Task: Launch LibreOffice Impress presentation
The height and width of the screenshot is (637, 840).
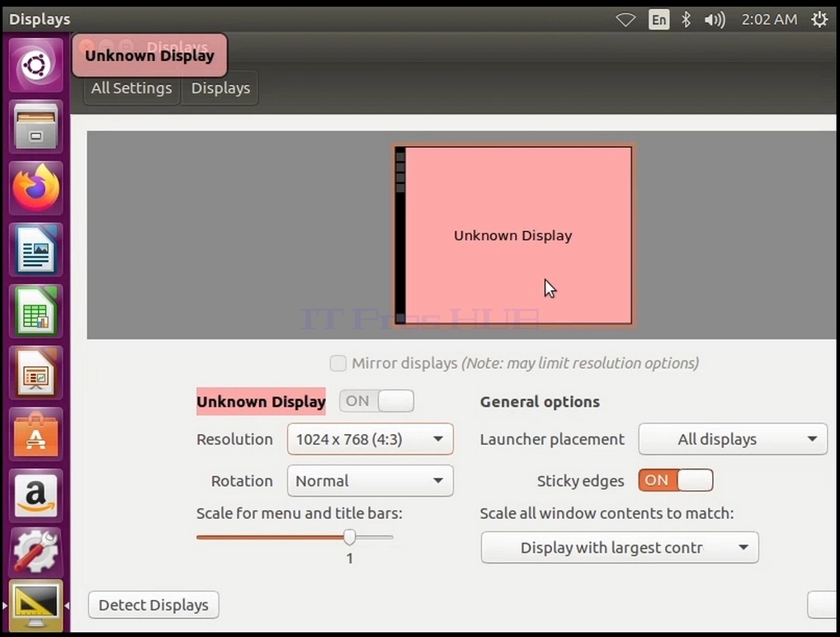Action: click(x=35, y=373)
